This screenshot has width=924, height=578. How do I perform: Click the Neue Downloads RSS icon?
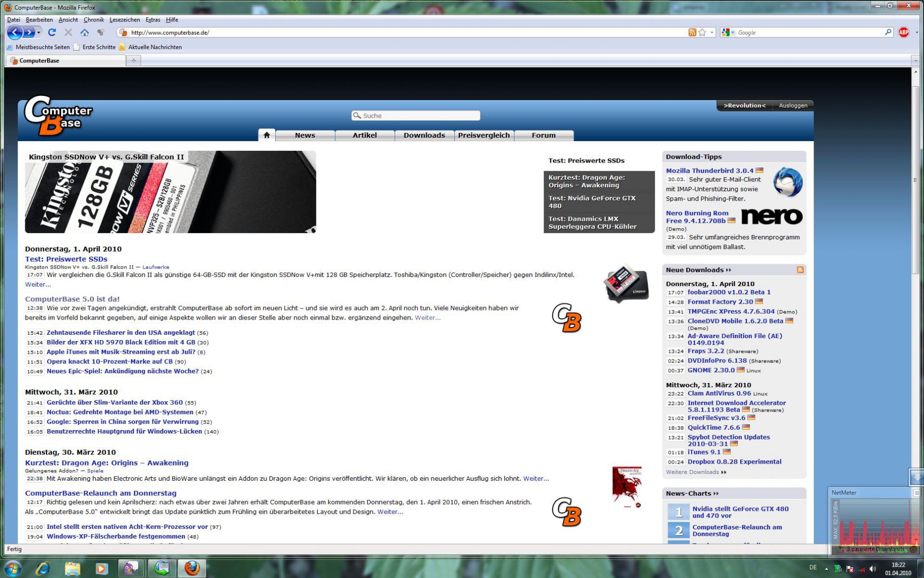pyautogui.click(x=800, y=270)
